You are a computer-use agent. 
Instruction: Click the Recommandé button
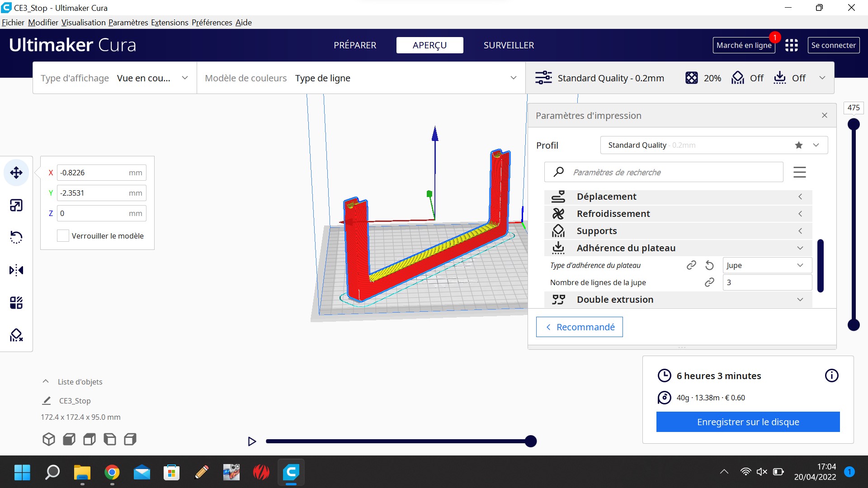coord(579,327)
